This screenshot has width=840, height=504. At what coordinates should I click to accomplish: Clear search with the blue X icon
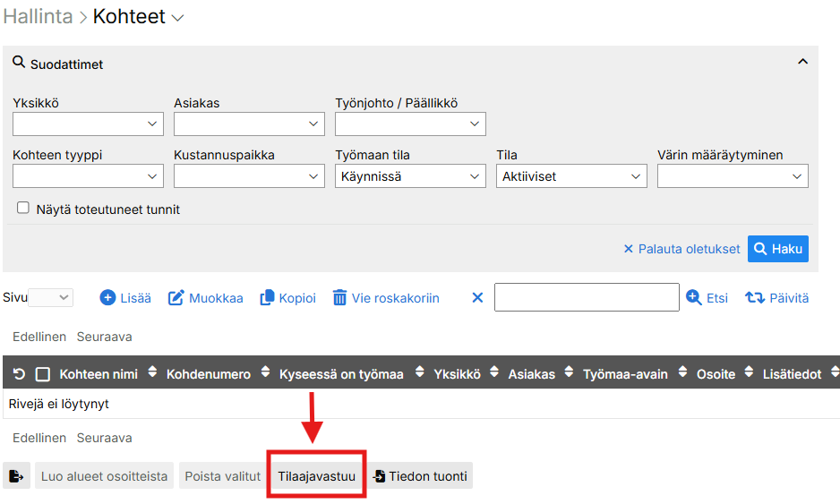[477, 298]
